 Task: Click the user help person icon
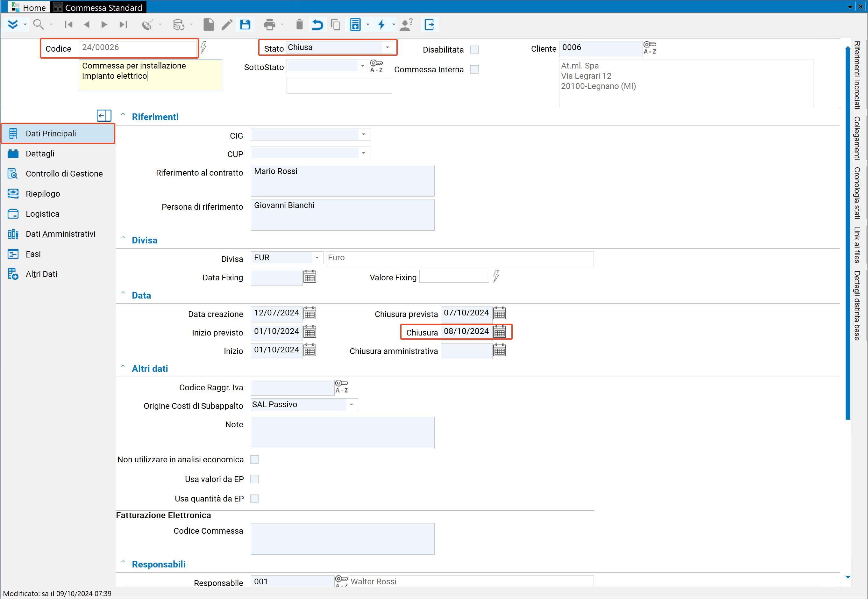(406, 25)
